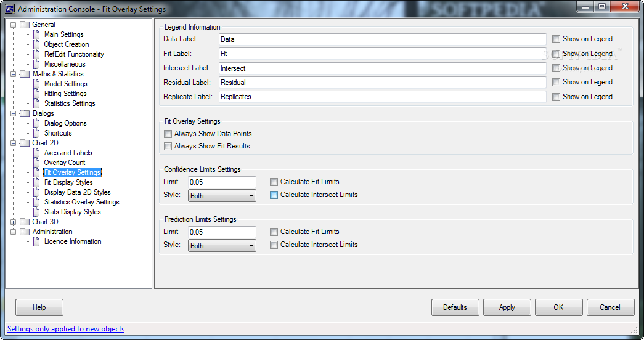Screen dimensions: 644x340
Task: Click the page icon beside Axes and Labels
Action: click(x=36, y=153)
